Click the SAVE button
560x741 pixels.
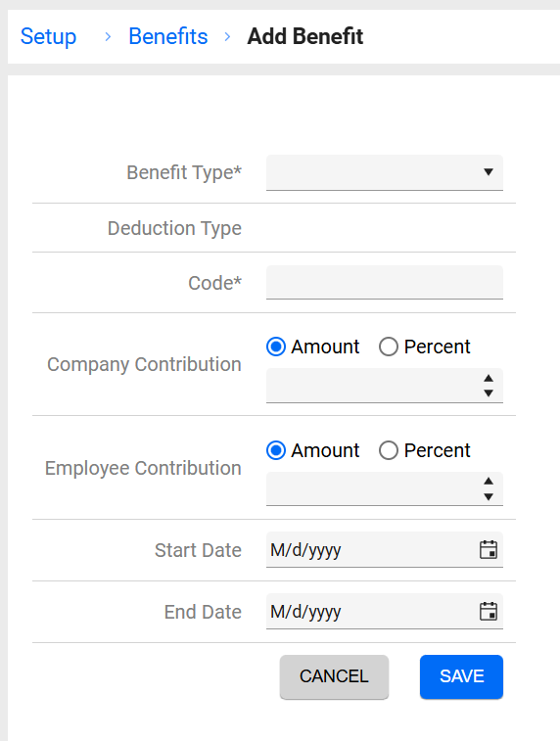(461, 676)
